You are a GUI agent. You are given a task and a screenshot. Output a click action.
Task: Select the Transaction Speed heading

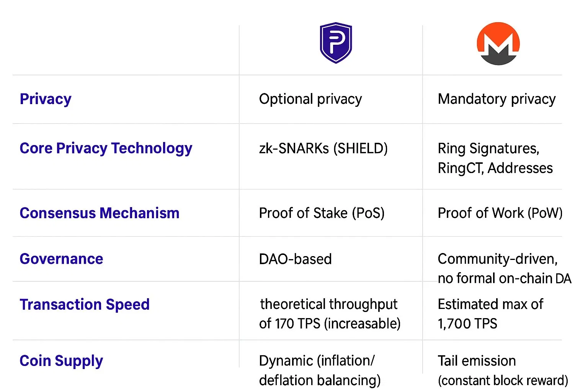tap(85, 305)
